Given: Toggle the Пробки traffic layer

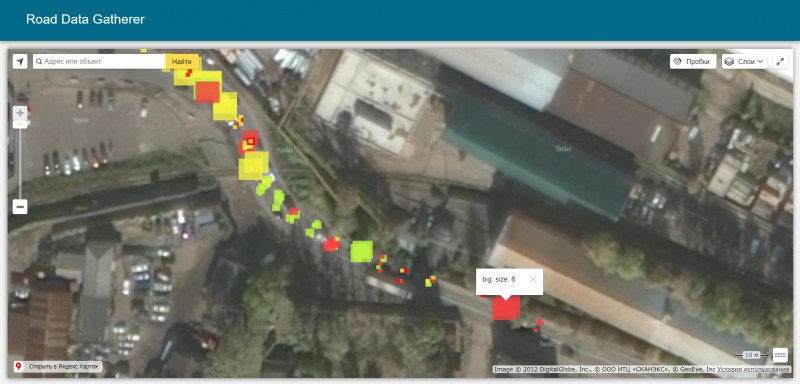Looking at the screenshot, I should tap(693, 62).
